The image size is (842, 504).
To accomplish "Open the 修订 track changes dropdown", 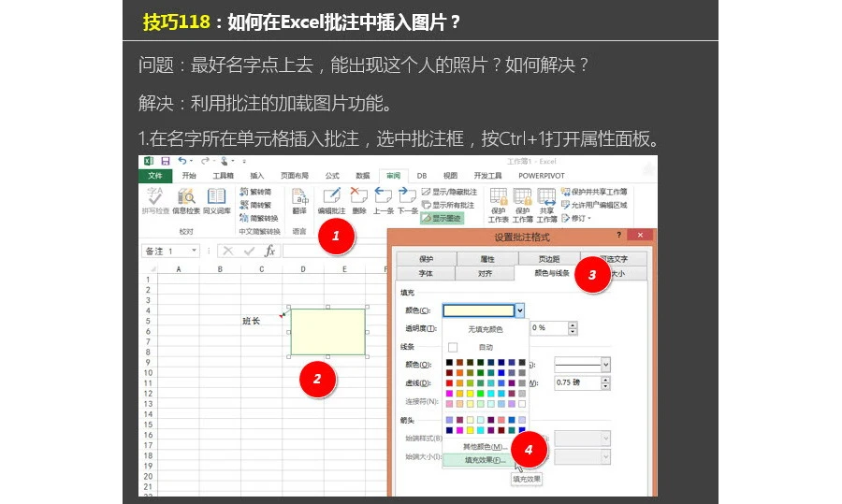I will click(576, 219).
